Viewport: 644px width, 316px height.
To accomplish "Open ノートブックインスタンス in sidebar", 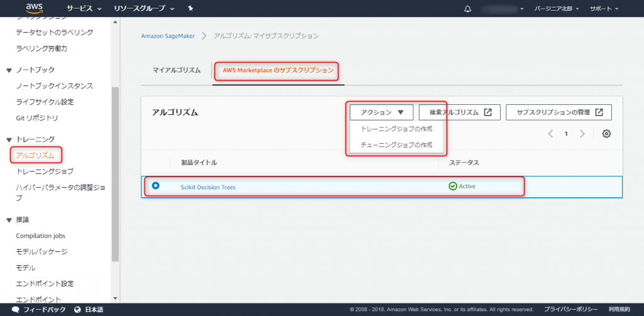I will 55,86.
